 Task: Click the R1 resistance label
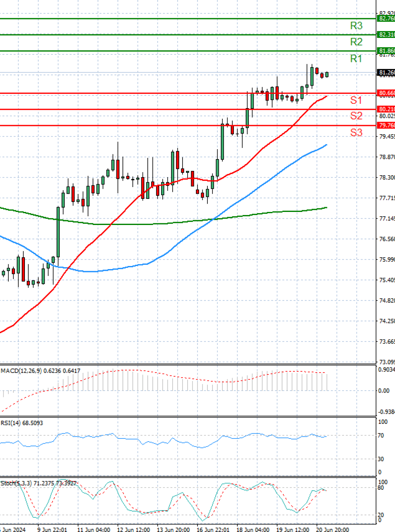(x=356, y=58)
